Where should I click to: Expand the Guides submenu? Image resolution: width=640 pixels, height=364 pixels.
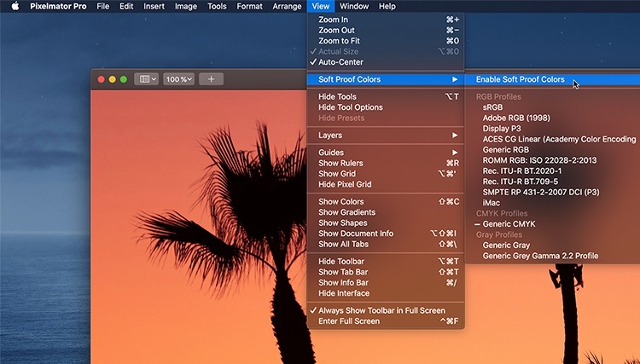(386, 153)
